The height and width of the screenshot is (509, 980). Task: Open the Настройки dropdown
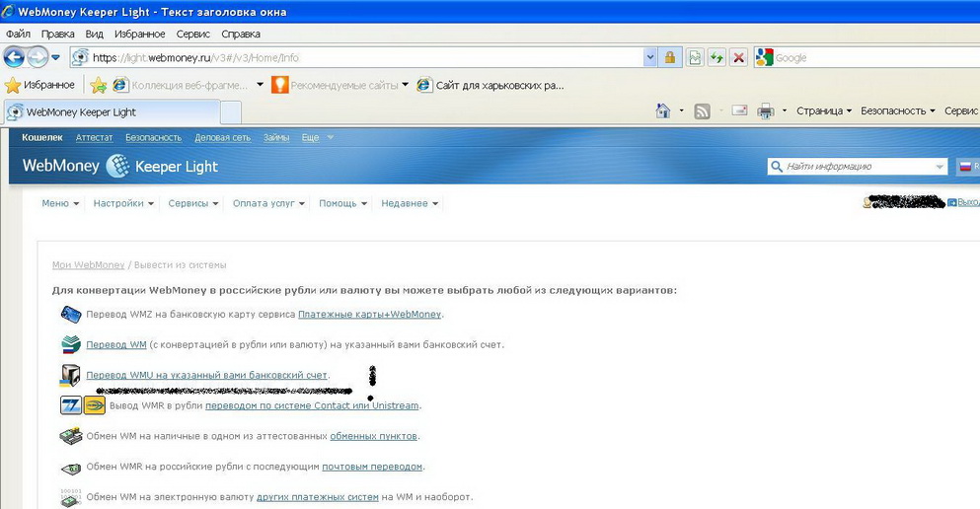pos(123,203)
